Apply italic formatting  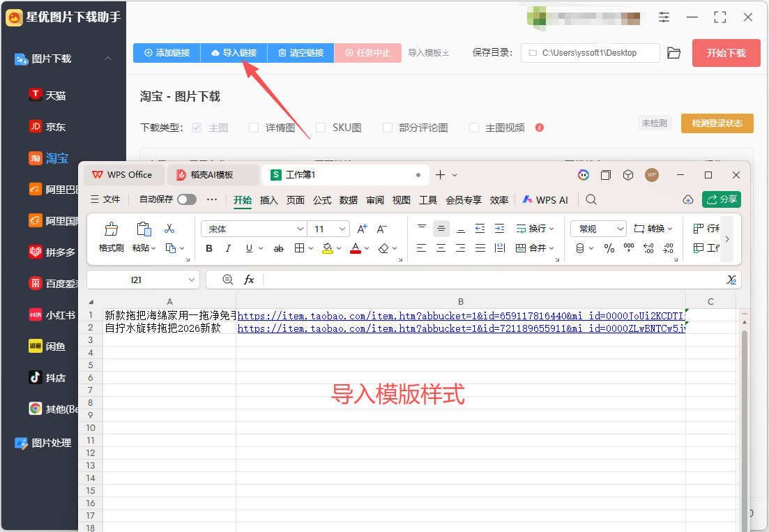[x=228, y=249]
